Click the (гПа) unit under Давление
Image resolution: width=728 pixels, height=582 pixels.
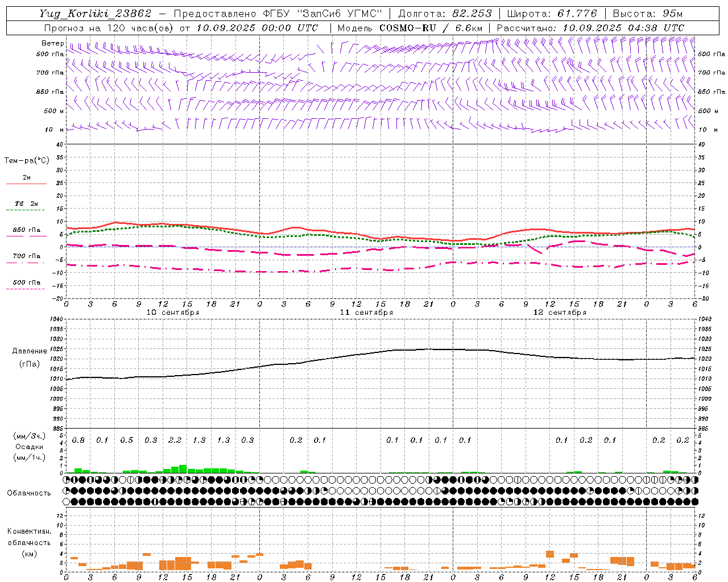click(x=28, y=364)
